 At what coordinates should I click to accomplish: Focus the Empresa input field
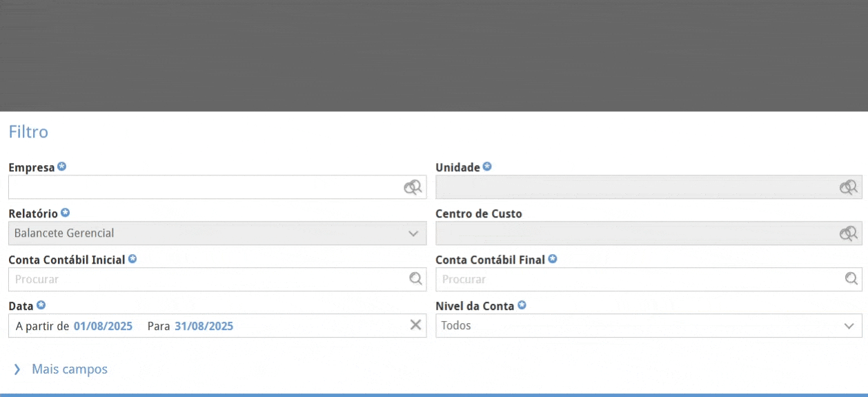click(x=204, y=187)
